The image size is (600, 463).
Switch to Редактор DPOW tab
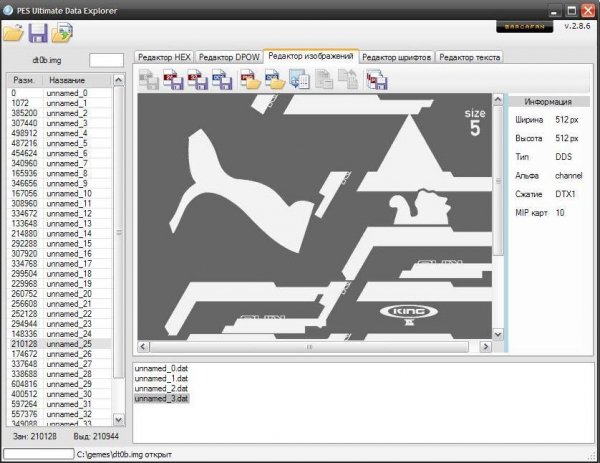coord(229,57)
